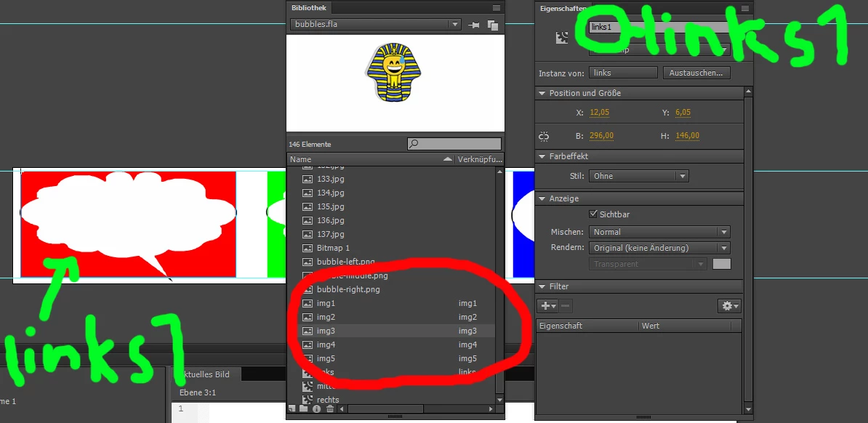Click the bitmap icon beside img1
The image size is (868, 423).
(308, 303)
